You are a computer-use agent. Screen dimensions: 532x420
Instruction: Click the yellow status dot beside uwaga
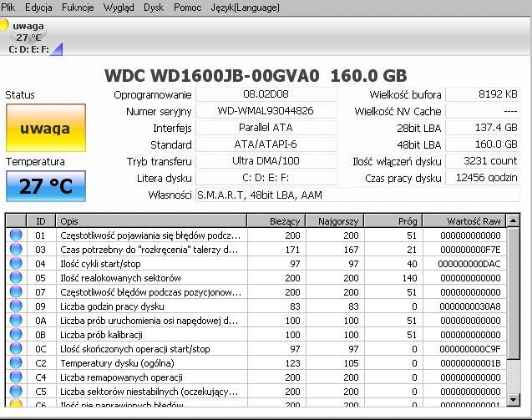(3, 25)
